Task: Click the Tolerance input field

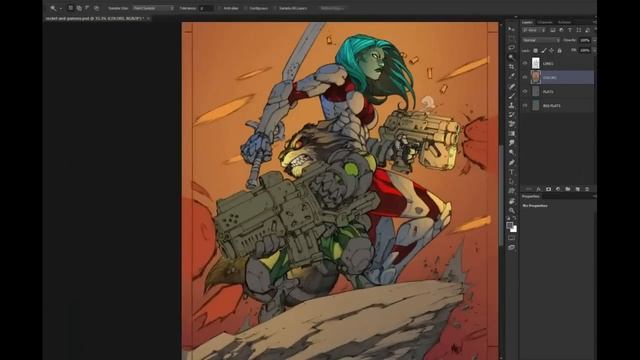Action: click(x=207, y=8)
